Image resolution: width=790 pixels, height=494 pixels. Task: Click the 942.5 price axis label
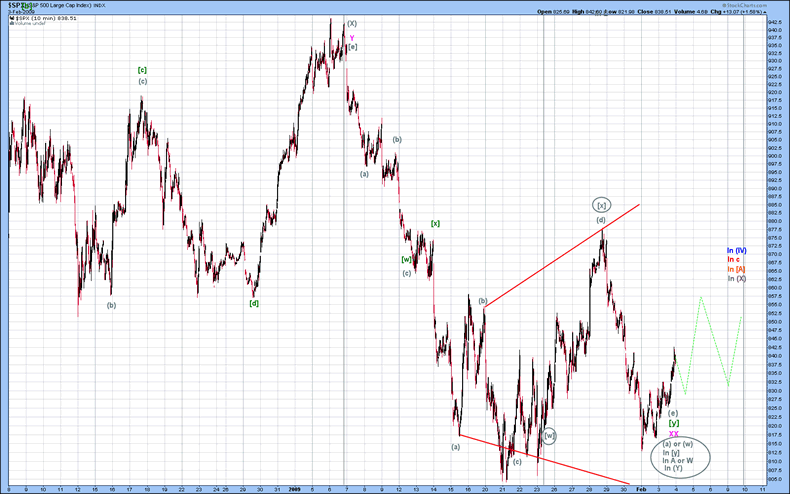(775, 22)
